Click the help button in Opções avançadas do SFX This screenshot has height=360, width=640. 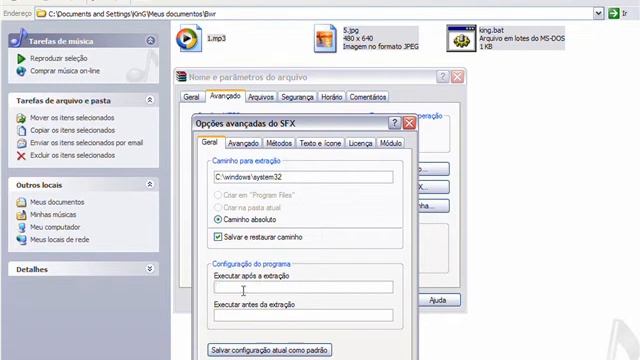click(394, 123)
